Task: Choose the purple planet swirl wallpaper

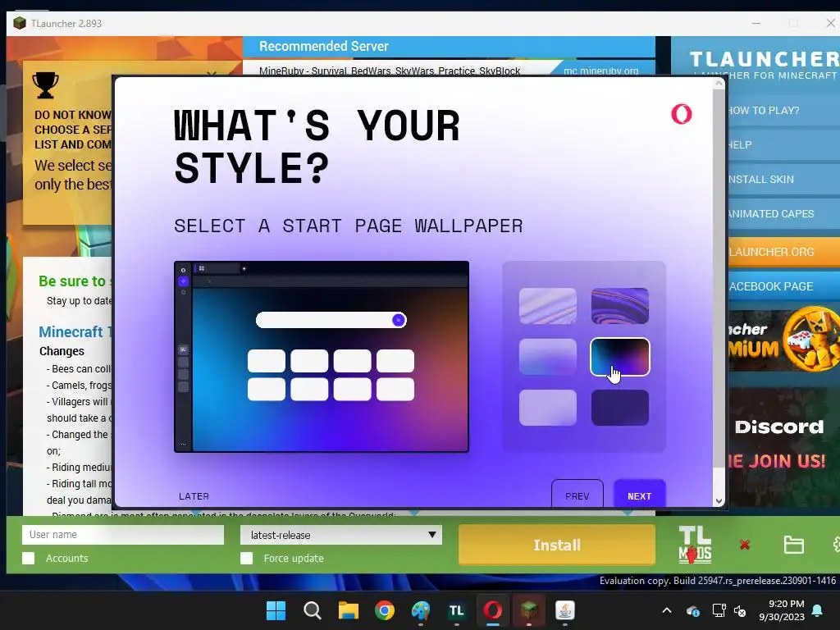Action: click(x=620, y=306)
